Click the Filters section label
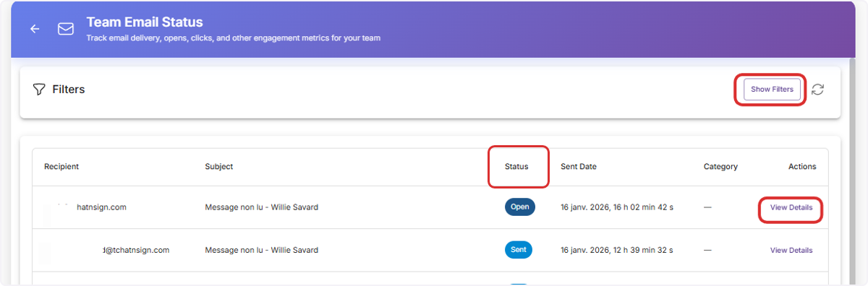Viewport: 868px width, 286px height. pyautogui.click(x=69, y=90)
